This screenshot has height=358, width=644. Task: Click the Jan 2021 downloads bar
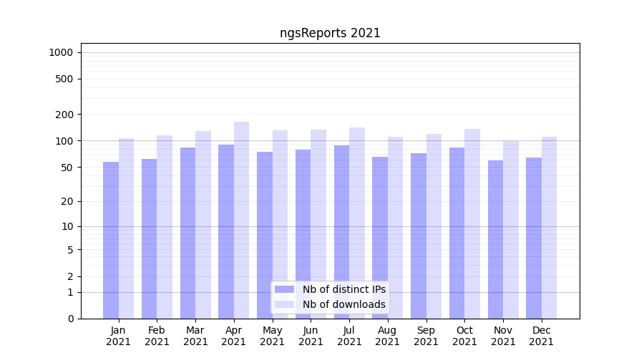[127, 228]
